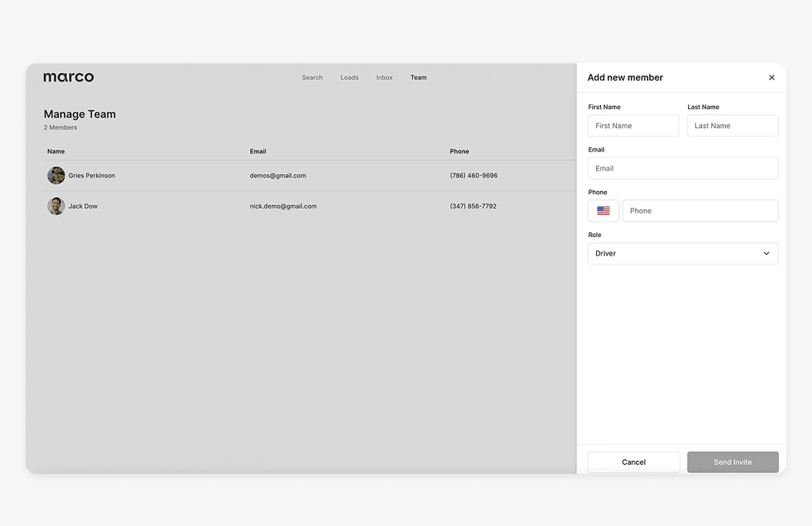Image resolution: width=812 pixels, height=526 pixels.
Task: Click the Email column header in the table
Action: (258, 151)
